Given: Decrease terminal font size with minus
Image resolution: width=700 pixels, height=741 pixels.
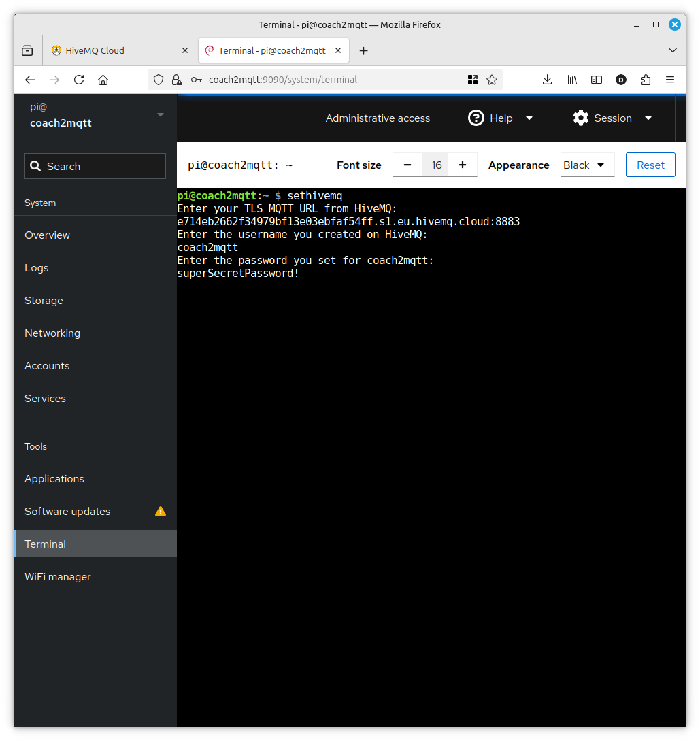Looking at the screenshot, I should (407, 165).
